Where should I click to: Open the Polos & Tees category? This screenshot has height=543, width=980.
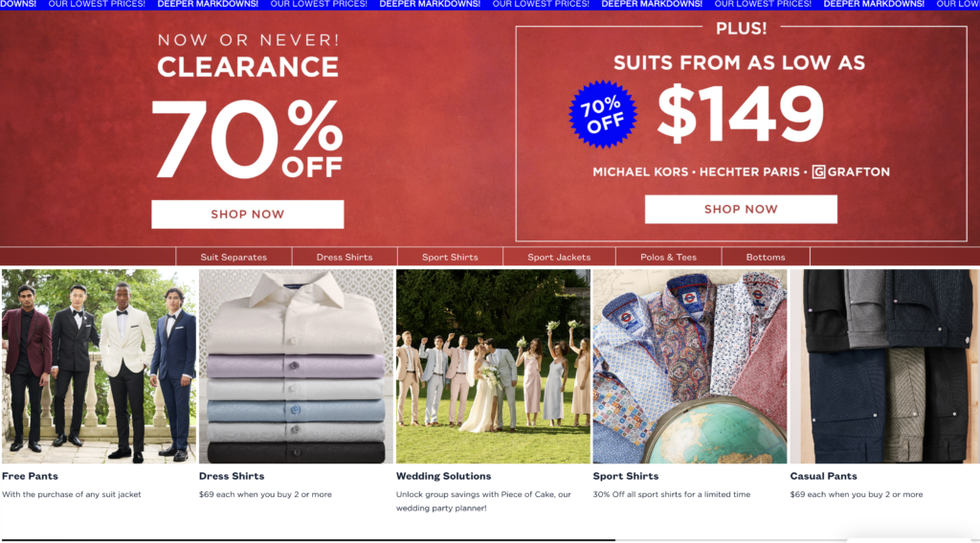(x=668, y=257)
